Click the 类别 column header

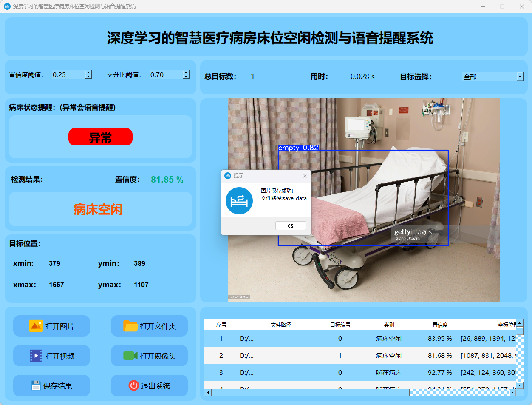[x=389, y=325]
